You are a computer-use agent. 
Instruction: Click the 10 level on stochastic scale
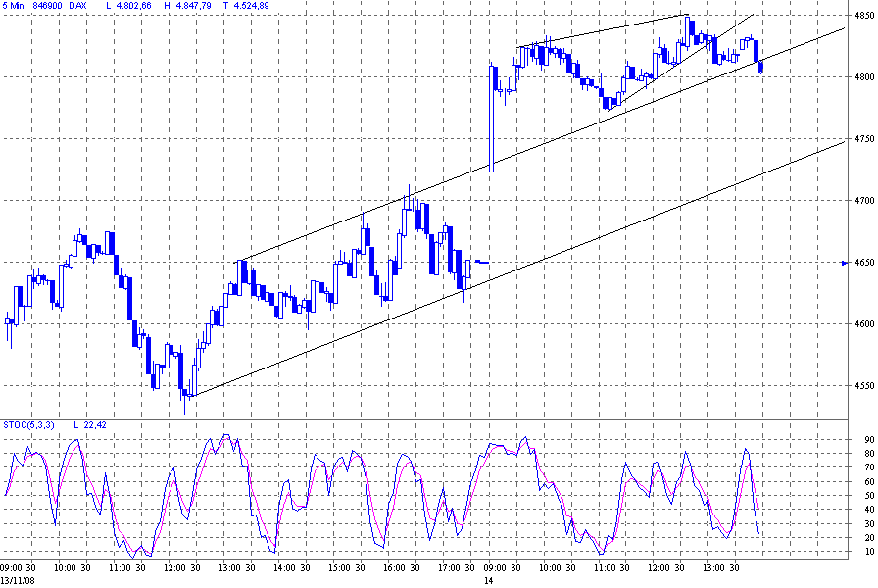pos(869,552)
